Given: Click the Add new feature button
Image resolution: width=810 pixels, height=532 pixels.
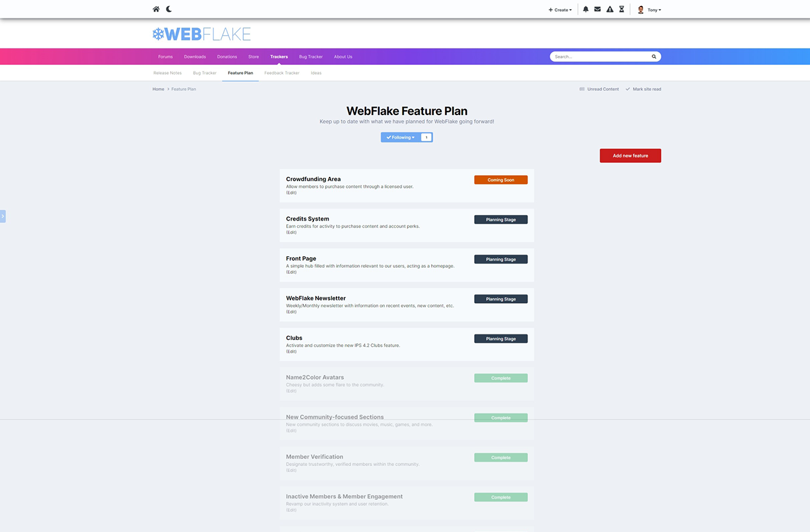Looking at the screenshot, I should pos(630,156).
